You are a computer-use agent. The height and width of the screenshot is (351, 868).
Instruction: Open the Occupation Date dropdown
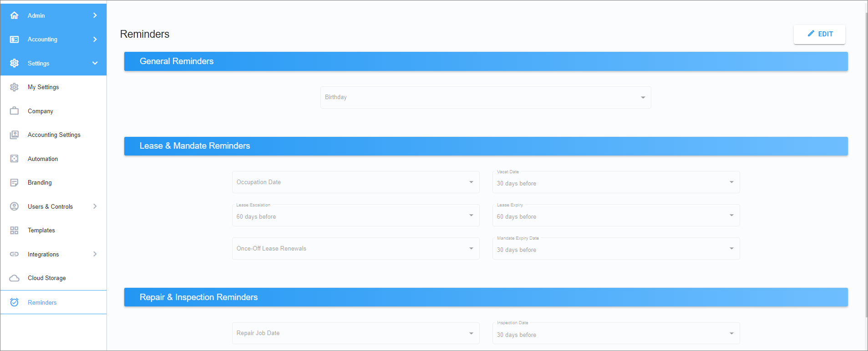[x=355, y=182]
